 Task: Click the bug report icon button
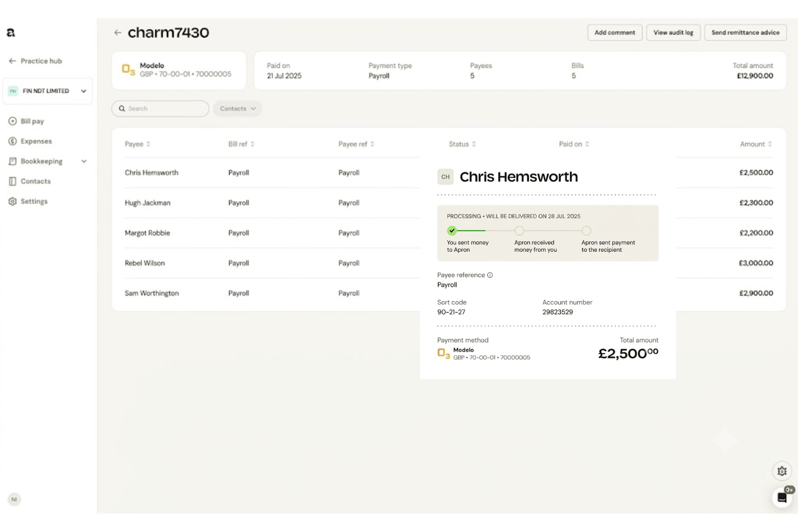[x=782, y=471]
